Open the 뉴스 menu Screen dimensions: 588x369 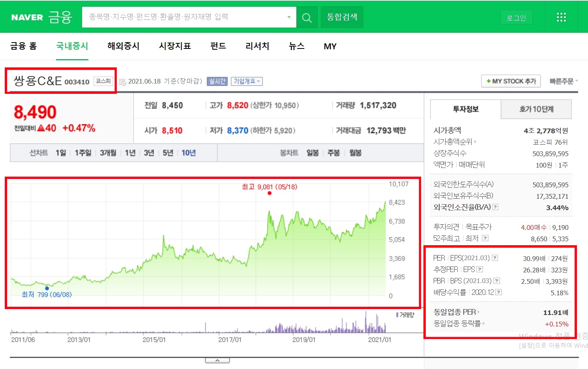pos(297,46)
